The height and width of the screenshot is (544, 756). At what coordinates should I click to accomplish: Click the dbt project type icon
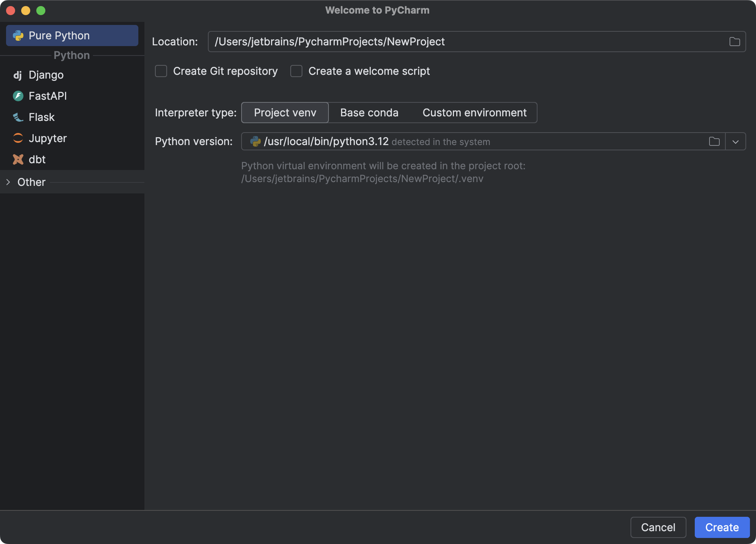(18, 159)
